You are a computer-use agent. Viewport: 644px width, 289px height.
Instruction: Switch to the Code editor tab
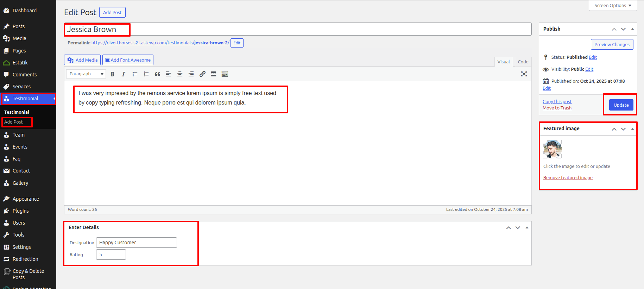coord(523,62)
